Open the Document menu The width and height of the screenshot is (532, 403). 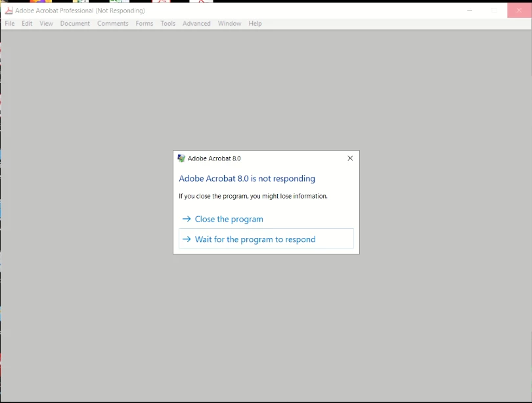[x=75, y=24]
